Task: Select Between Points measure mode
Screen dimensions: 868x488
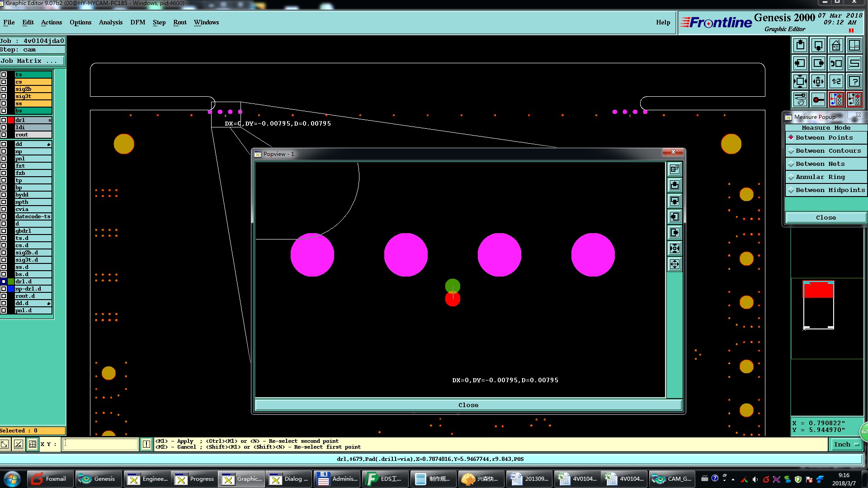Action: (x=826, y=137)
